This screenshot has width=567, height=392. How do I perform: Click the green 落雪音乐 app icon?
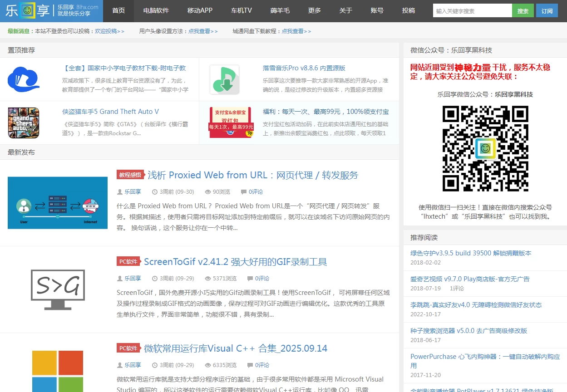pyautogui.click(x=224, y=79)
